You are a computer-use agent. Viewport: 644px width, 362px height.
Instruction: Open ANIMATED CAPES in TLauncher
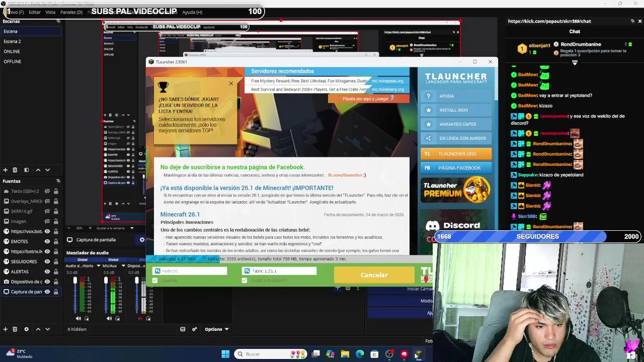pos(456,124)
